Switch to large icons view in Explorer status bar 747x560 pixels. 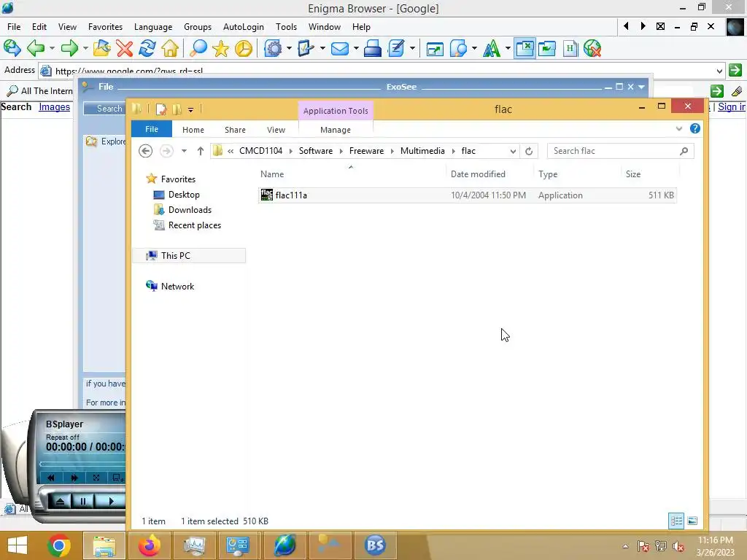tap(693, 521)
